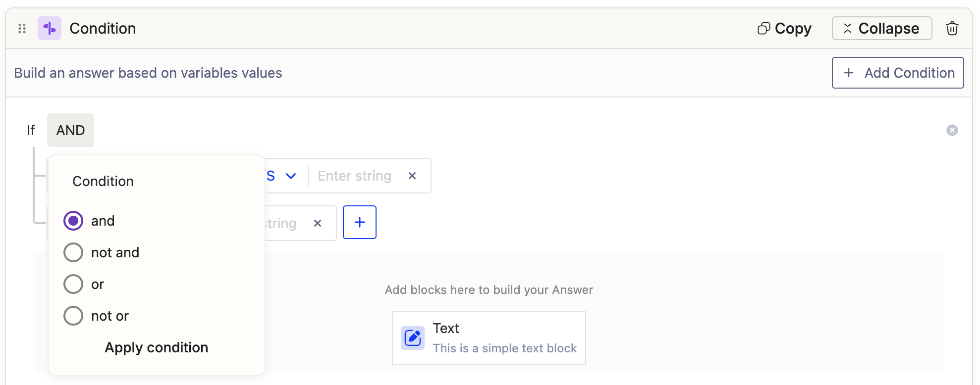
Task: Click the purple Condition block icon
Action: click(50, 29)
